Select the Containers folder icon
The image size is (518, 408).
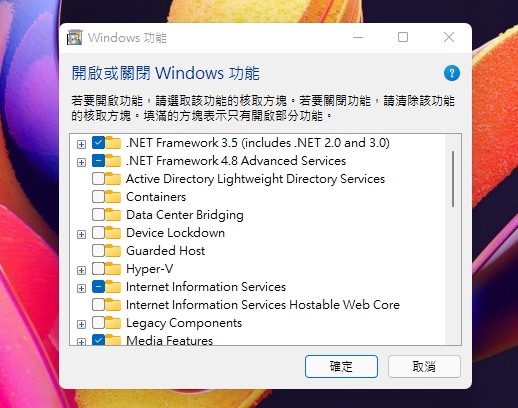[x=113, y=197]
